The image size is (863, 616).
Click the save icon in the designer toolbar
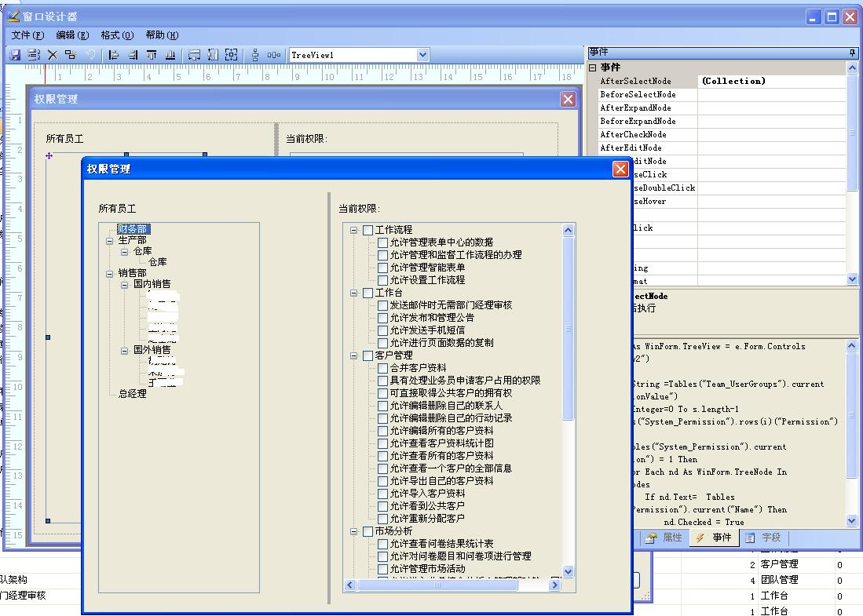[x=15, y=55]
